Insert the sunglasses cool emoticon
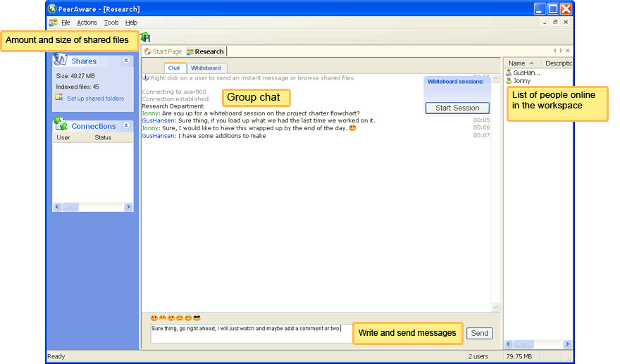The image size is (620, 364). click(x=197, y=318)
